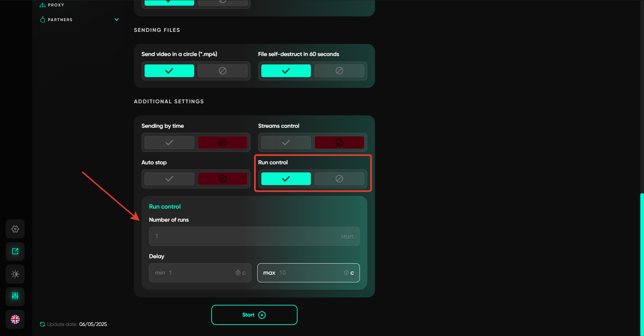Disable Run control option
Screen dimensions: 644x336
339,179
